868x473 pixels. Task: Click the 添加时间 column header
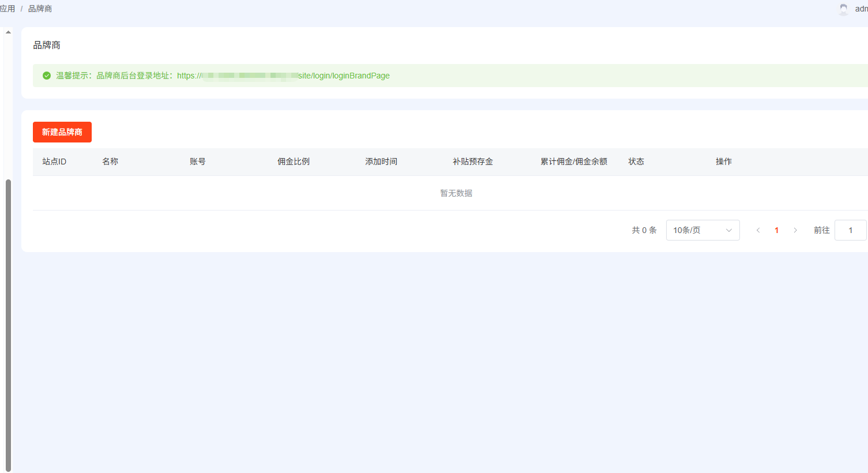[381, 162]
